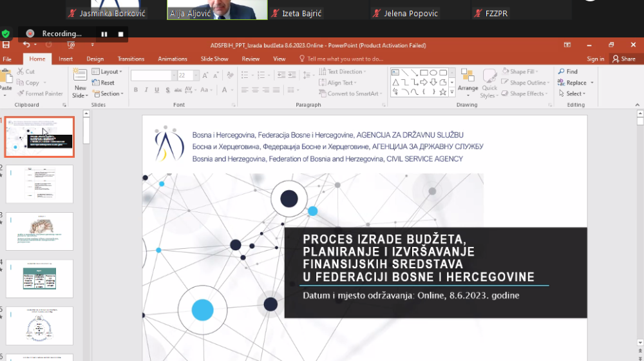Image resolution: width=644 pixels, height=361 pixels.
Task: Align text right
Action: click(266, 90)
